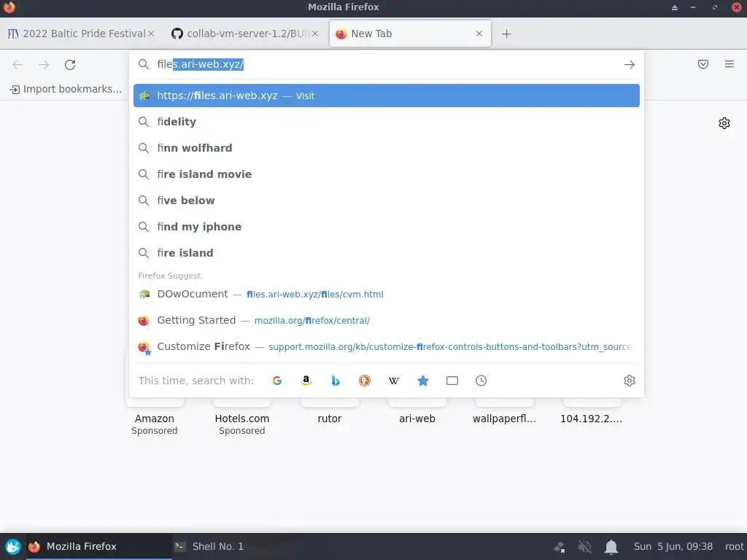This screenshot has height=560, width=747.
Task: Go back to the previous page
Action: tap(18, 65)
